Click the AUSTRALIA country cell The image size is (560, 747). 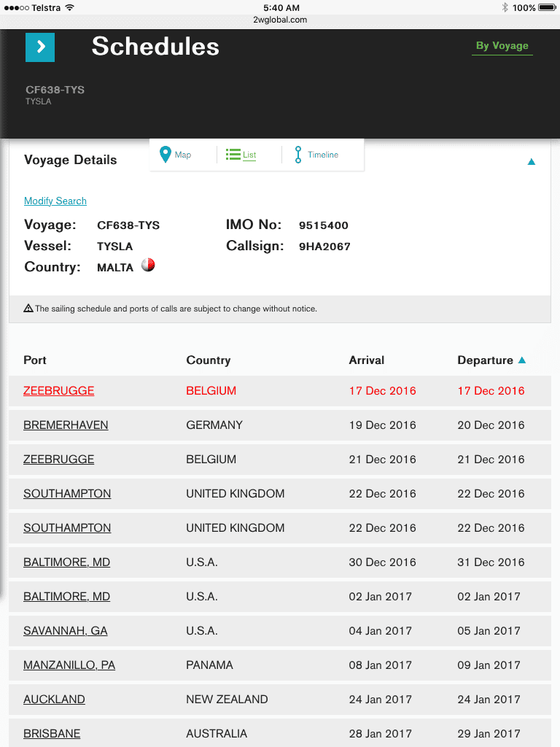[217, 734]
